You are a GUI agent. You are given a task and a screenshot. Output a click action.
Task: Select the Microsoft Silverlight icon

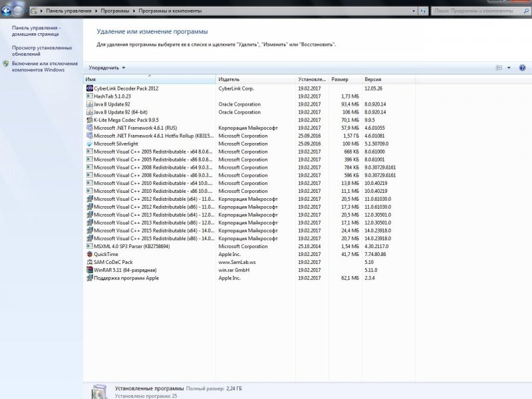click(90, 144)
